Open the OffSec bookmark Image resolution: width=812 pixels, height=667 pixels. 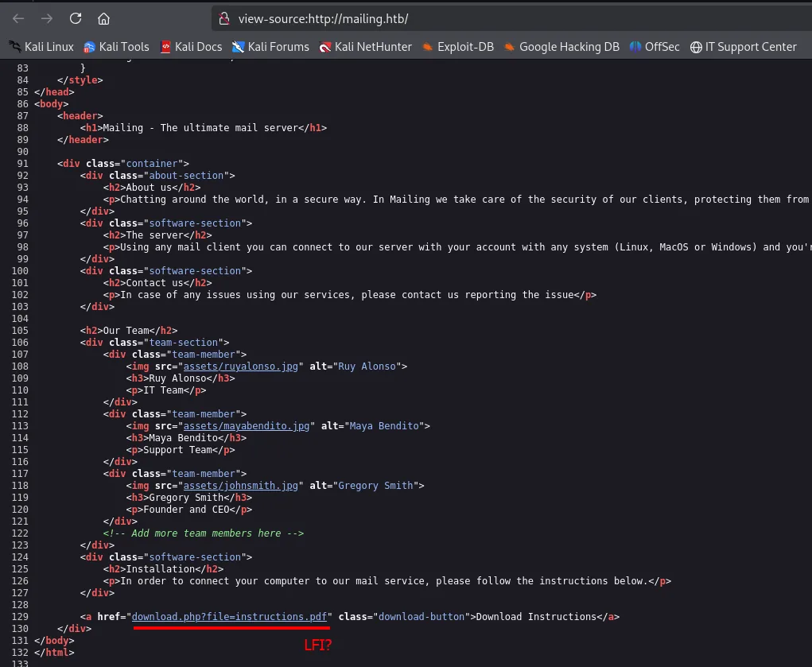coord(654,47)
